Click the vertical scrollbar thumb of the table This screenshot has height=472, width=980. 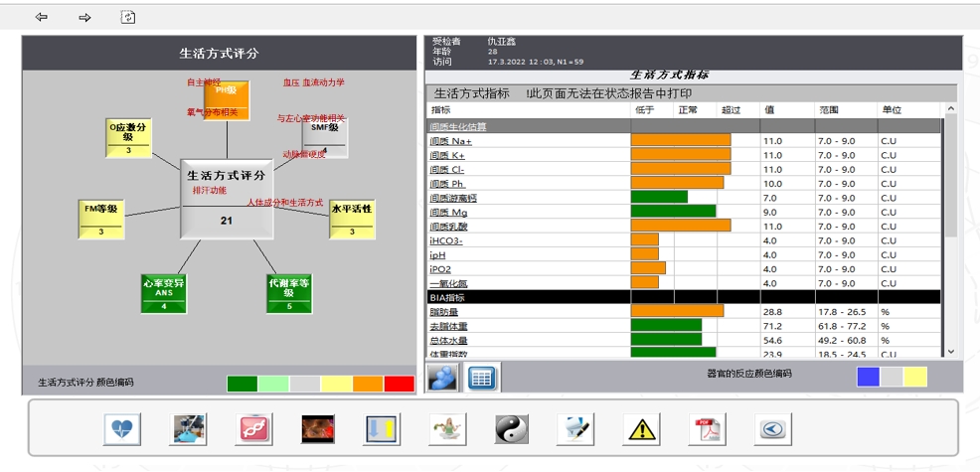[x=950, y=175]
